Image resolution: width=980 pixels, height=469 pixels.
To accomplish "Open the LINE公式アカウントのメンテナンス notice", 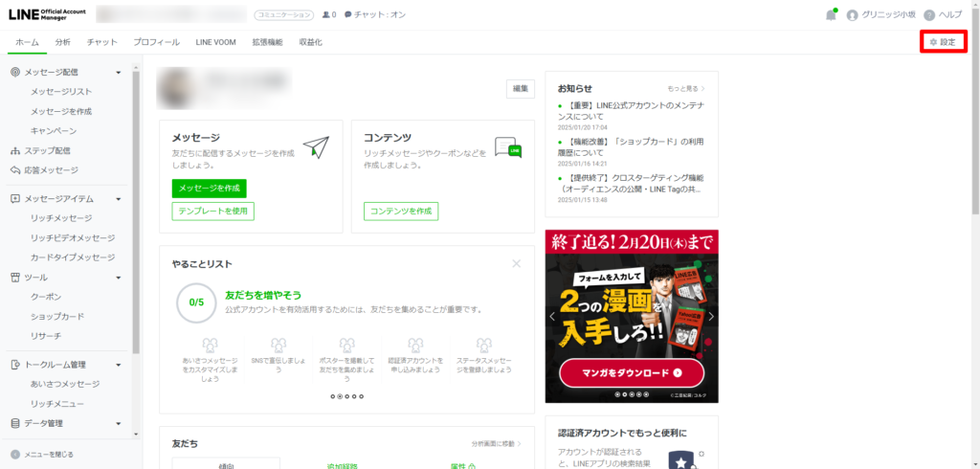I will click(x=632, y=111).
